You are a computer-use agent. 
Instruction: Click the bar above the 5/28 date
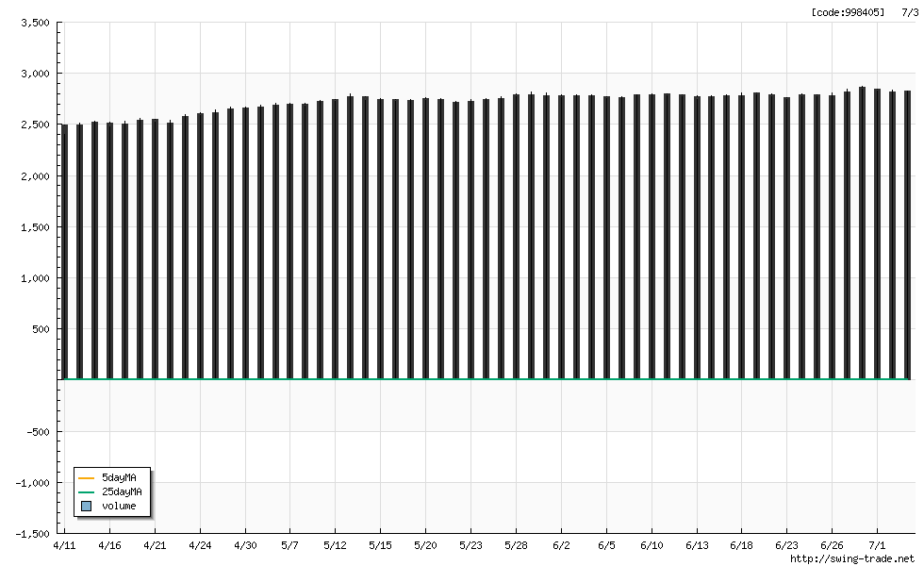tap(517, 237)
